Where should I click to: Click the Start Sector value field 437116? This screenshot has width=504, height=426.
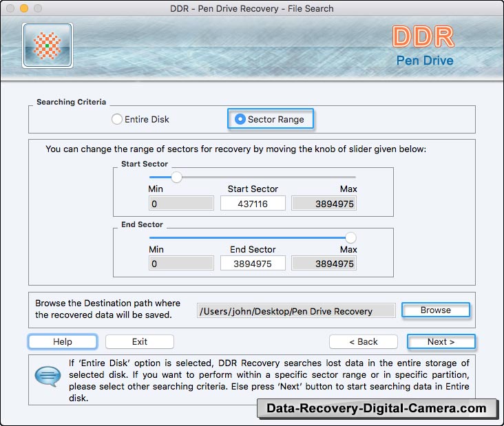point(253,204)
